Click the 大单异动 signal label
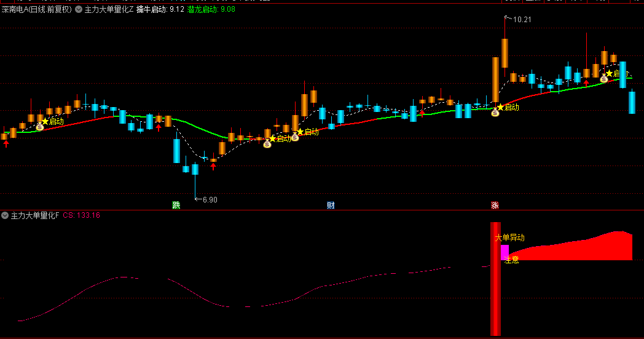The image size is (644, 339). [x=509, y=237]
